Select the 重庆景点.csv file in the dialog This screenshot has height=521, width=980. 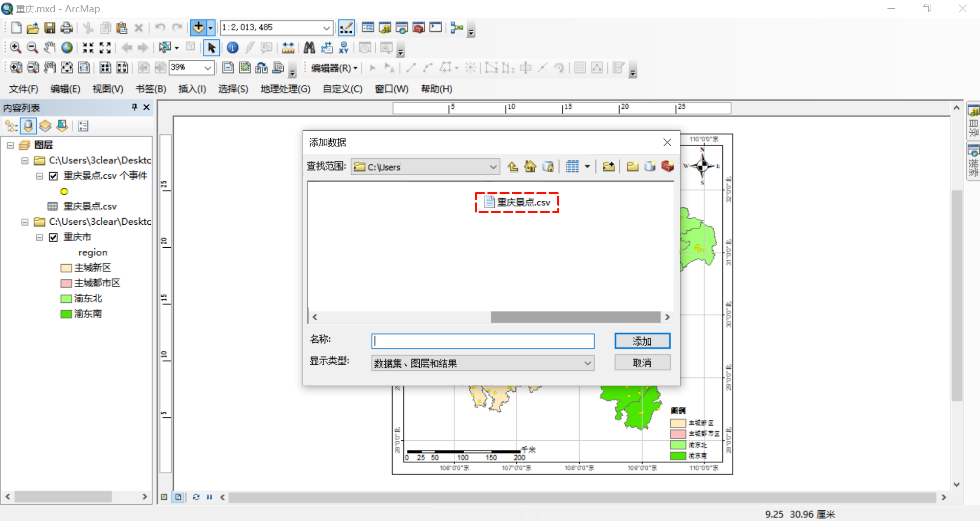(517, 202)
